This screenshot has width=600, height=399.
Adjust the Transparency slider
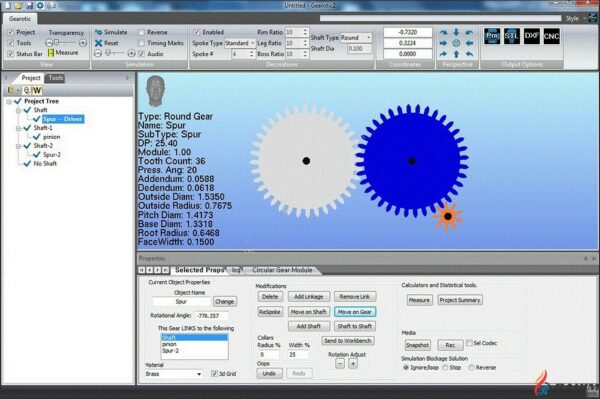tap(65, 43)
